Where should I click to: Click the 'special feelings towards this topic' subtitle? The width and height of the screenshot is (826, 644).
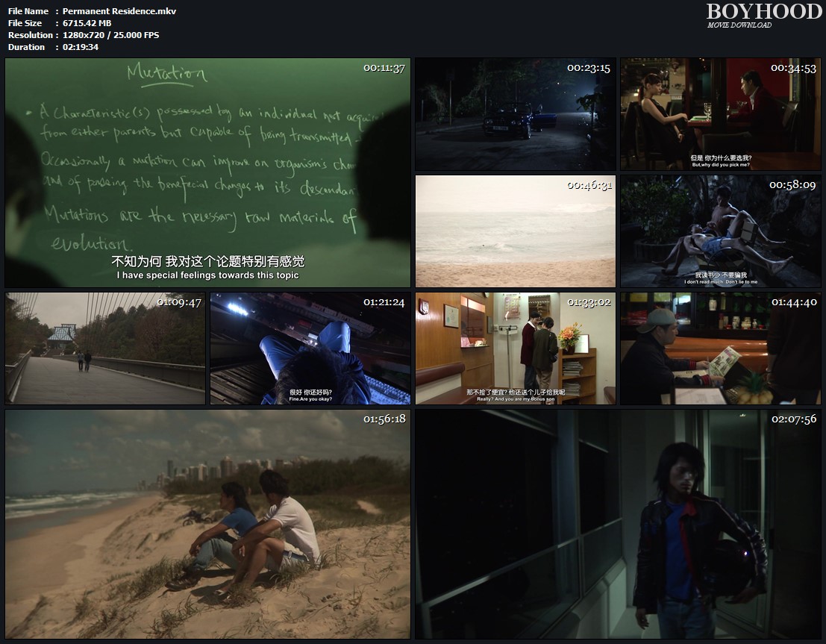coord(207,275)
